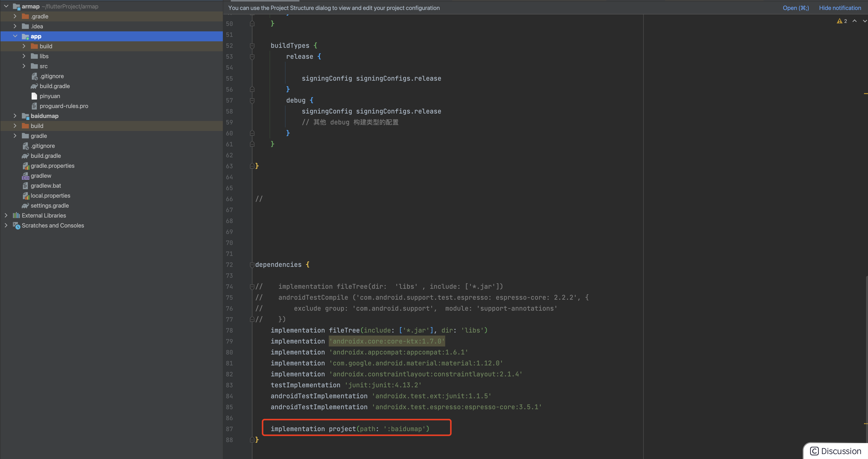Expand the src folder
This screenshot has height=459, width=868.
click(24, 66)
